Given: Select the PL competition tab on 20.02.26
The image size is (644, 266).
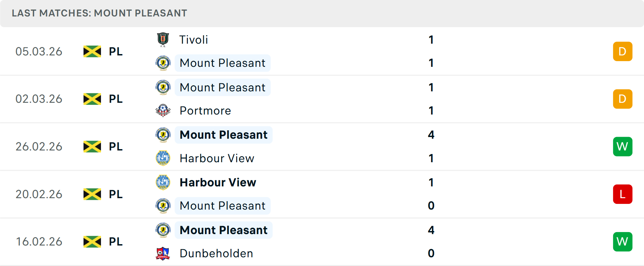Looking at the screenshot, I should (115, 194).
